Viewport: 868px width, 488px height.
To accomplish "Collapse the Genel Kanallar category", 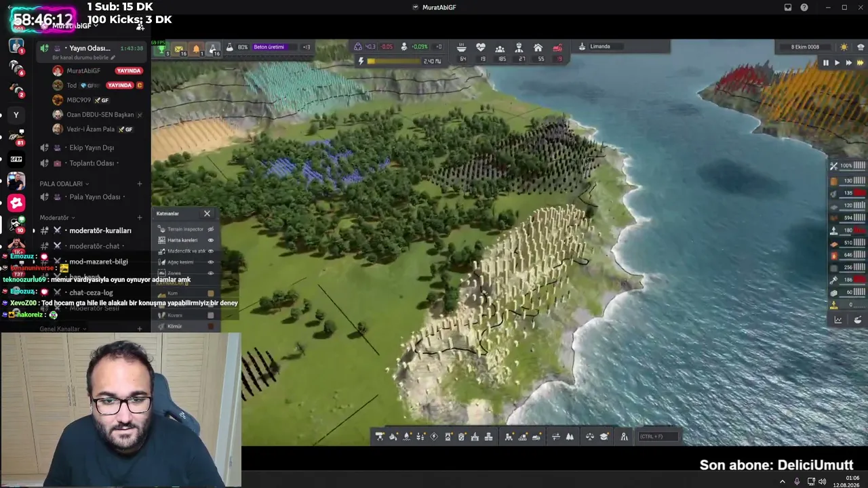I will [63, 329].
